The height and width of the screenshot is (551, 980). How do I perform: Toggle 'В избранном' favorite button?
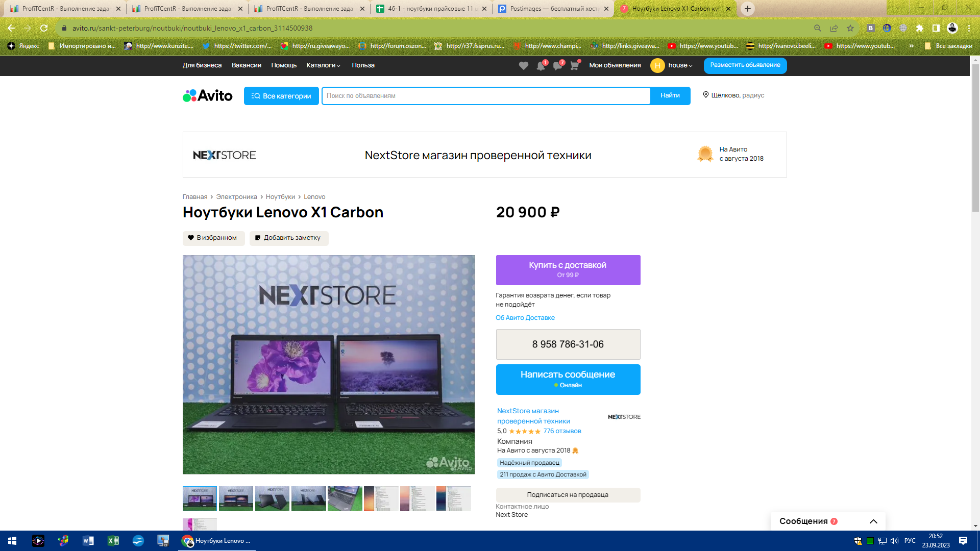(213, 238)
